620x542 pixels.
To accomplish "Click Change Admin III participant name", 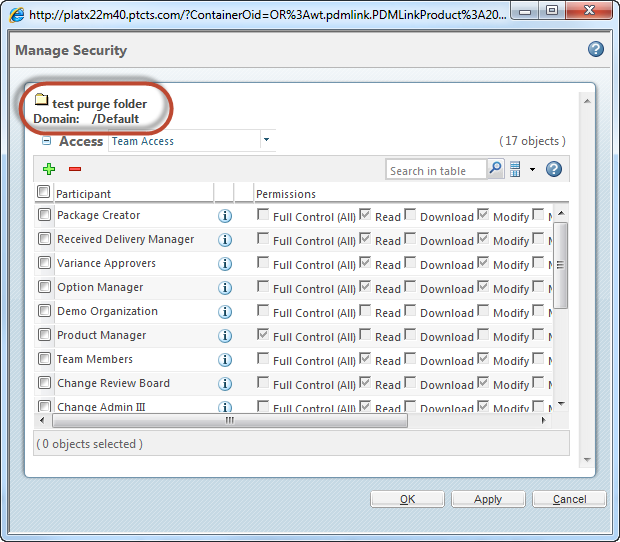I will 101,407.
